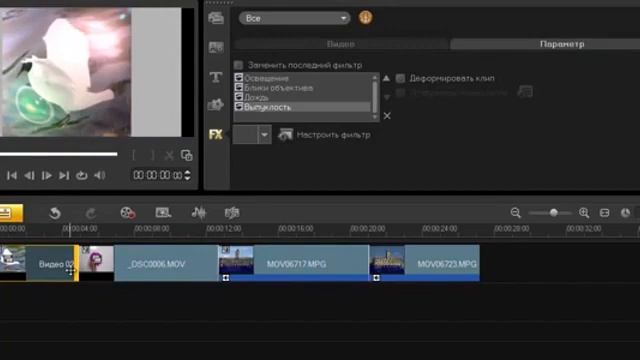Click the Redo arrow in timeline toolbar

coord(91,213)
